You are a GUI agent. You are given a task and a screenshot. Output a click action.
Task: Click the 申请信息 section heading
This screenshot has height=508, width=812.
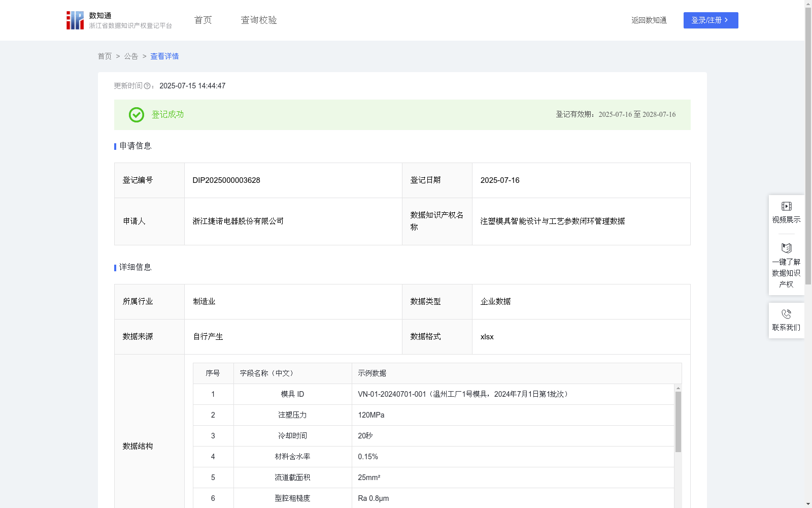[x=136, y=146]
